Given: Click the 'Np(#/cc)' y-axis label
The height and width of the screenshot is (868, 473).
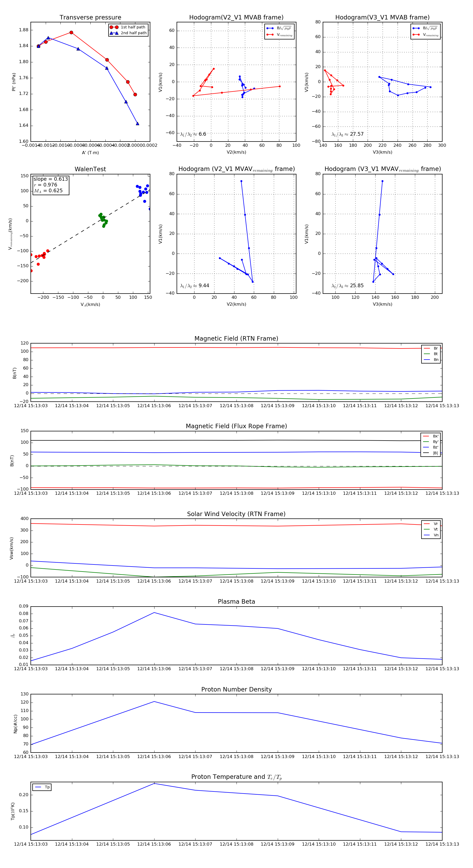Looking at the screenshot, I should [x=15, y=724].
